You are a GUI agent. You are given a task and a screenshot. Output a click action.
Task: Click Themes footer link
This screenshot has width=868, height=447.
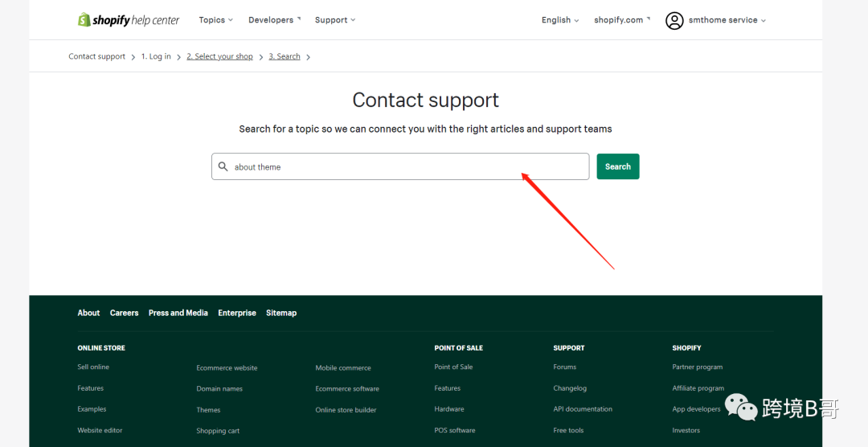click(x=208, y=410)
